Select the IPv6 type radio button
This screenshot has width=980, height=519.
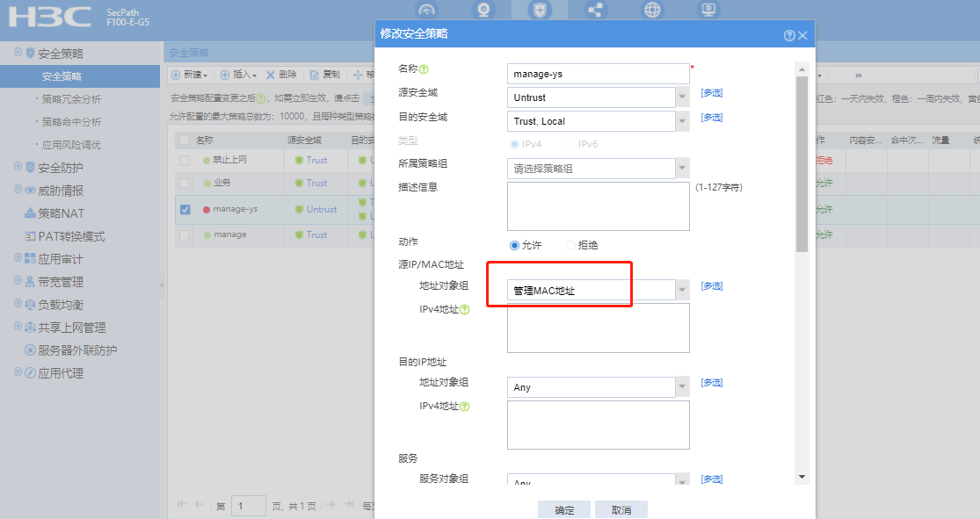tap(570, 144)
